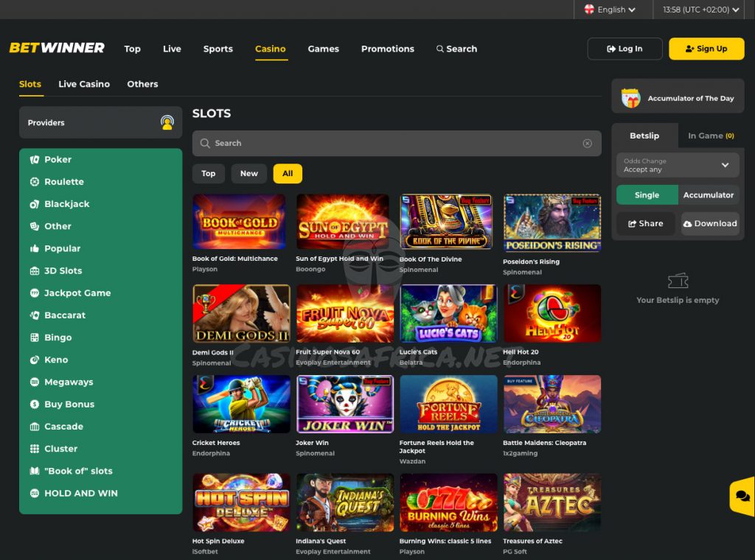Click the Accumulator of The Day gift icon

click(630, 98)
